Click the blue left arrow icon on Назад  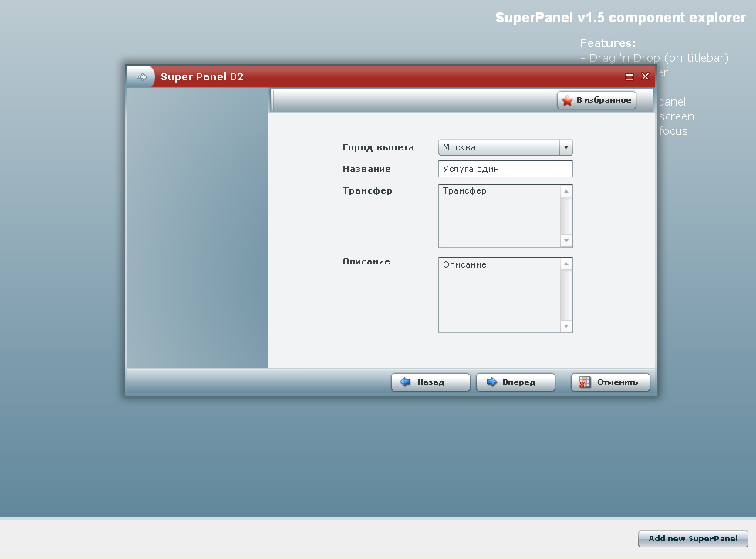pos(405,382)
